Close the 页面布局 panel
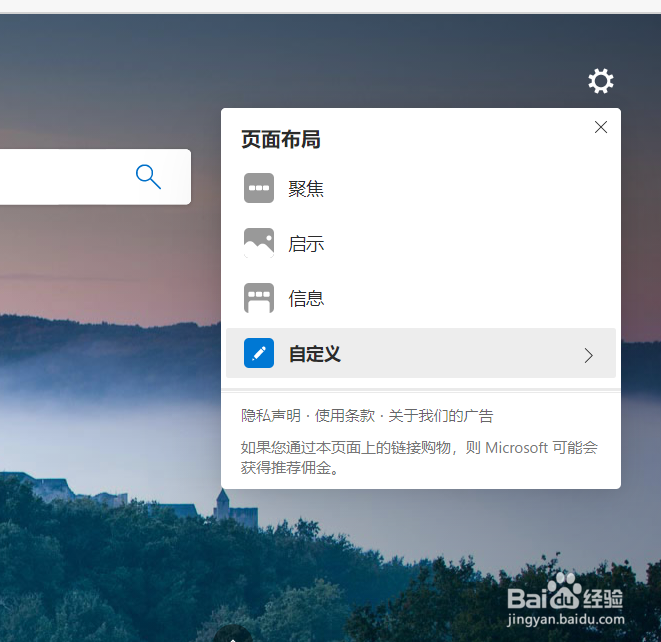The width and height of the screenshot is (661, 642). pos(601,127)
